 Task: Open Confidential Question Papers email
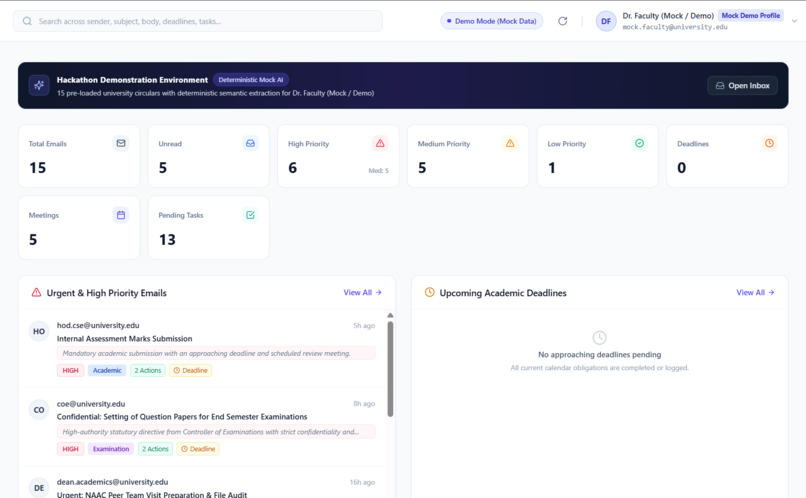pos(182,417)
